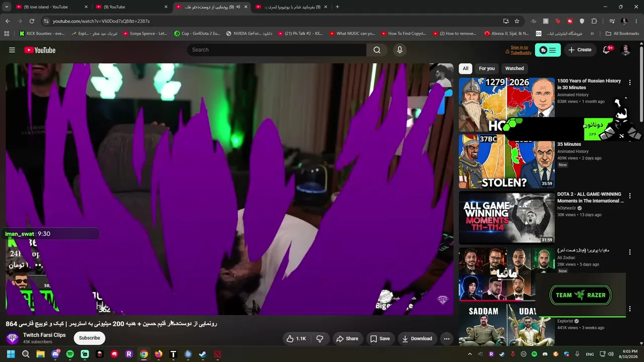This screenshot has width=644, height=362.
Task: Open the Chrome extensions puzzle icon
Action: click(x=594, y=21)
